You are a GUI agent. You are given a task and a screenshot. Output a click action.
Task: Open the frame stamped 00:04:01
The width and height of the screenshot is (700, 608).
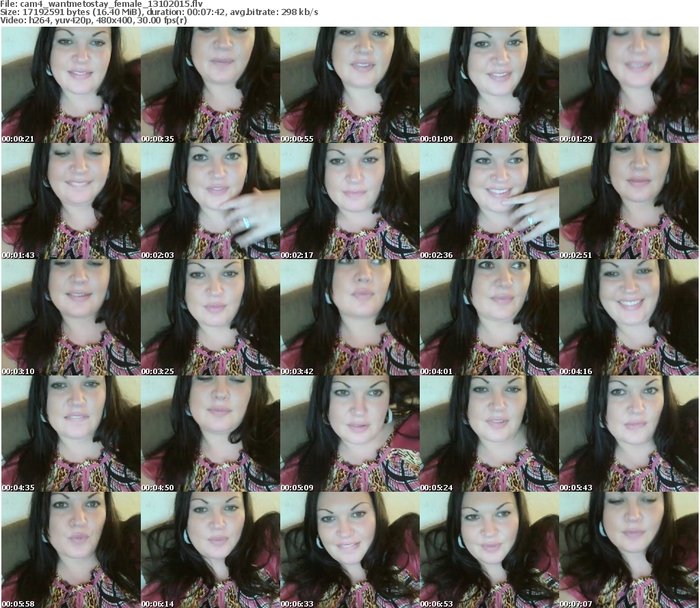pos(489,317)
